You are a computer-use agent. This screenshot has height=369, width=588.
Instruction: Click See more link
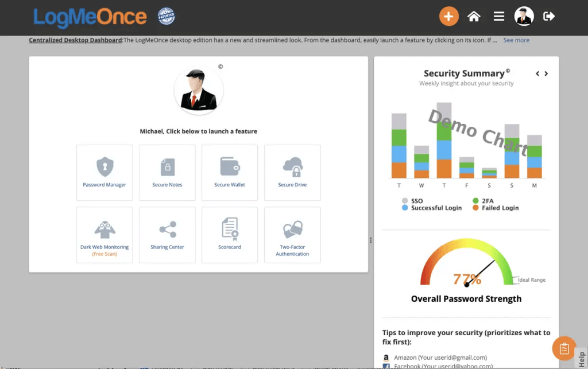[x=516, y=40]
